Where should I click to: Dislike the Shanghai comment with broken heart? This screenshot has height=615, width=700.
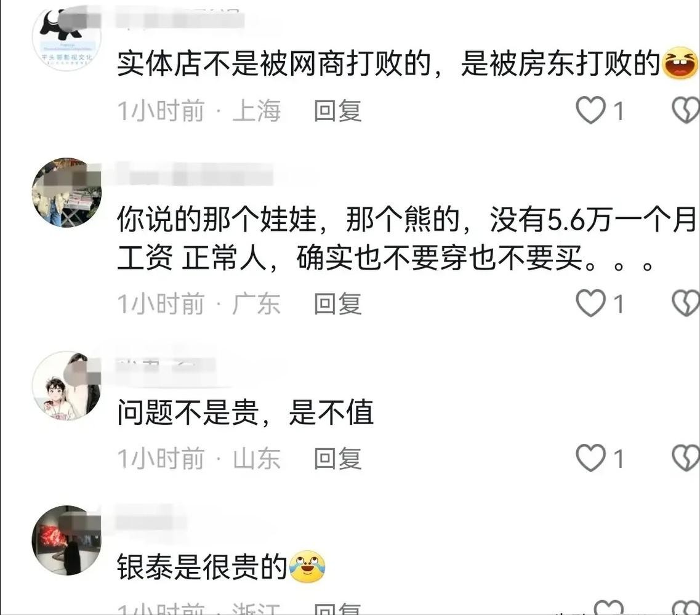tap(686, 110)
